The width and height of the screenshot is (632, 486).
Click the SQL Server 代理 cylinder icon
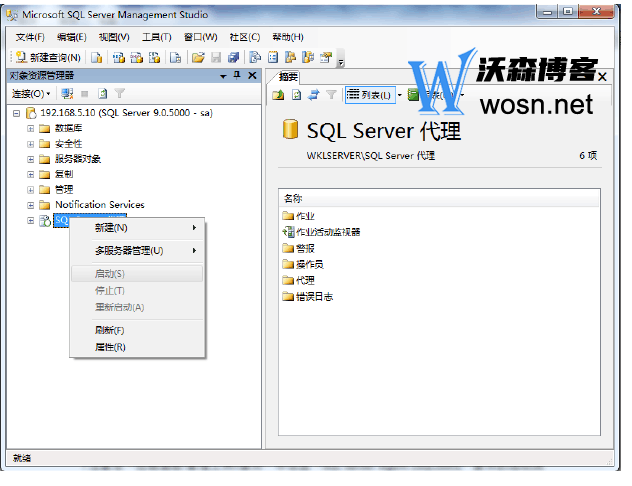click(x=291, y=130)
